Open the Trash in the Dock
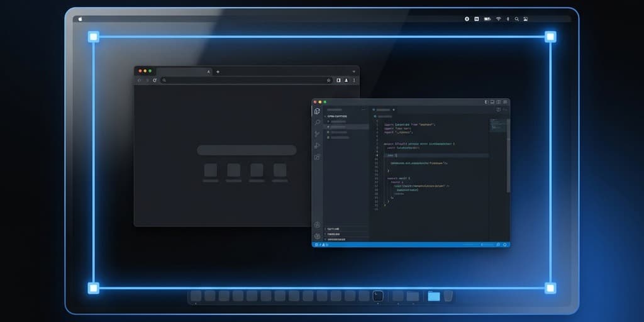Viewport: 644px width, 322px height. pyautogui.click(x=448, y=296)
